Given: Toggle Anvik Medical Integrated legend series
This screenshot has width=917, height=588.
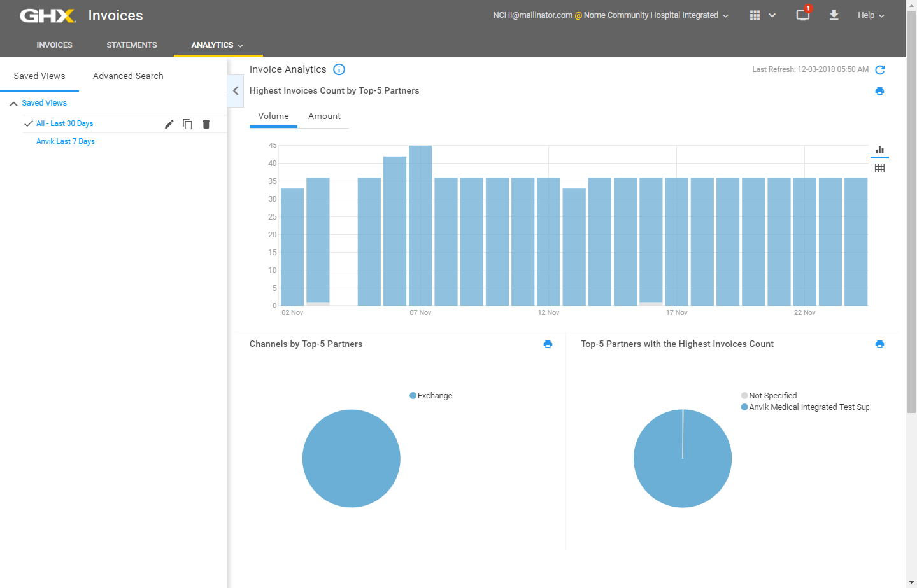Looking at the screenshot, I should (x=804, y=407).
